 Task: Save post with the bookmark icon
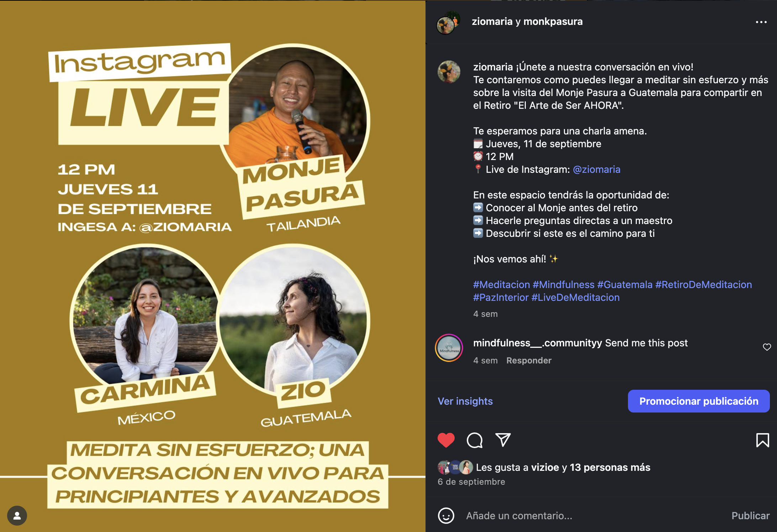point(762,440)
